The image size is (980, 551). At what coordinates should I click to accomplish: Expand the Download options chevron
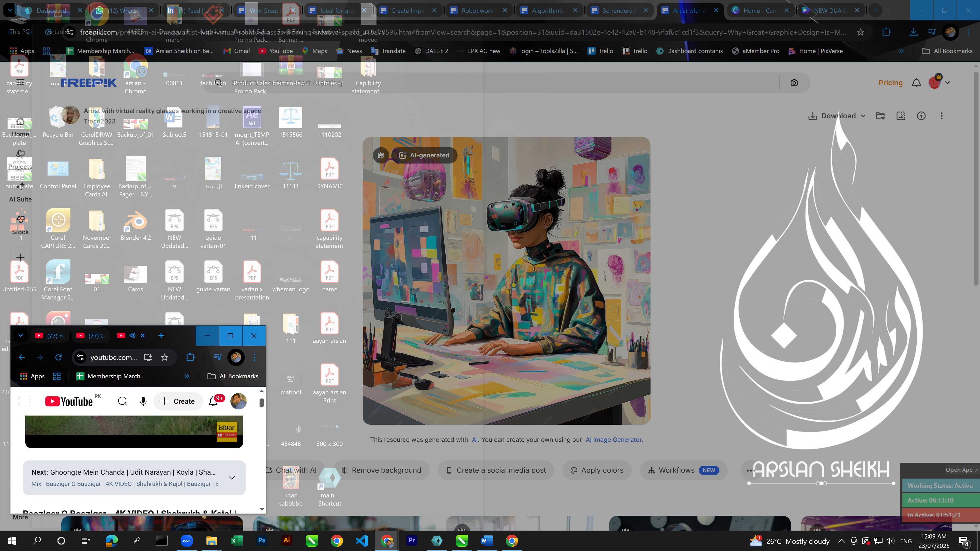(863, 116)
